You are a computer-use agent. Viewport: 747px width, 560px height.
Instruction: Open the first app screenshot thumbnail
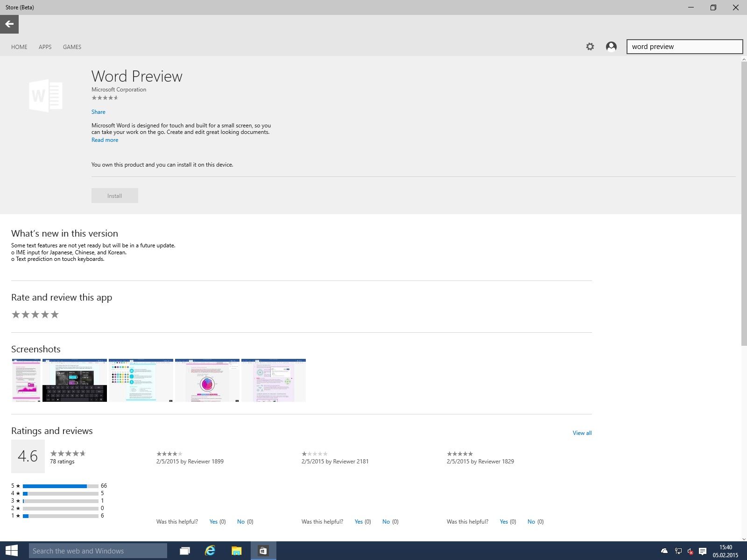click(x=26, y=380)
